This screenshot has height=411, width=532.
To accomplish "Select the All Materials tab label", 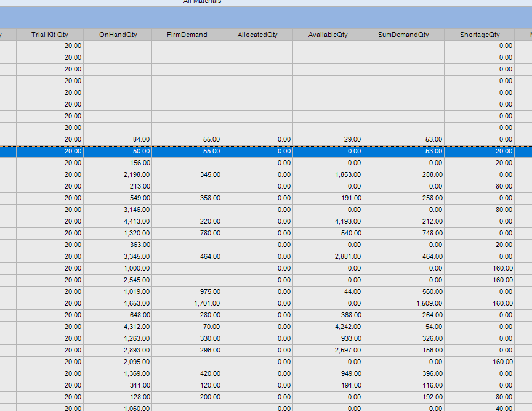I will [203, 2].
